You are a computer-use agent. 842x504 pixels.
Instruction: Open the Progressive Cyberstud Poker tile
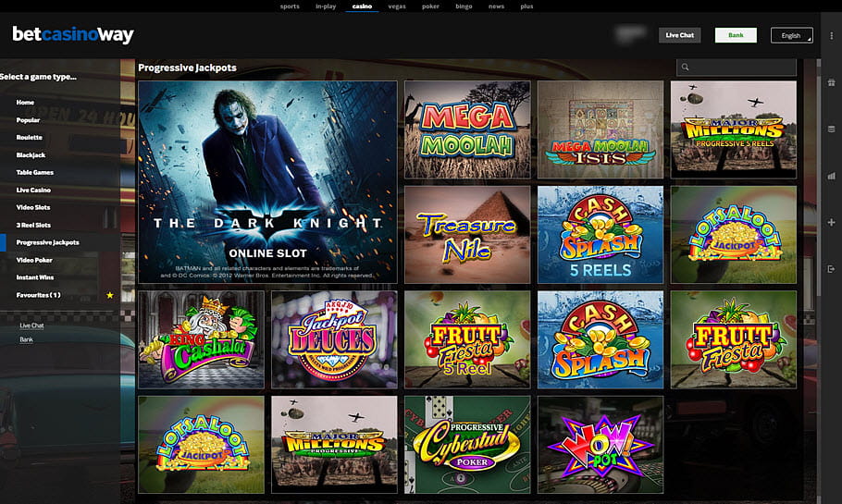point(467,445)
